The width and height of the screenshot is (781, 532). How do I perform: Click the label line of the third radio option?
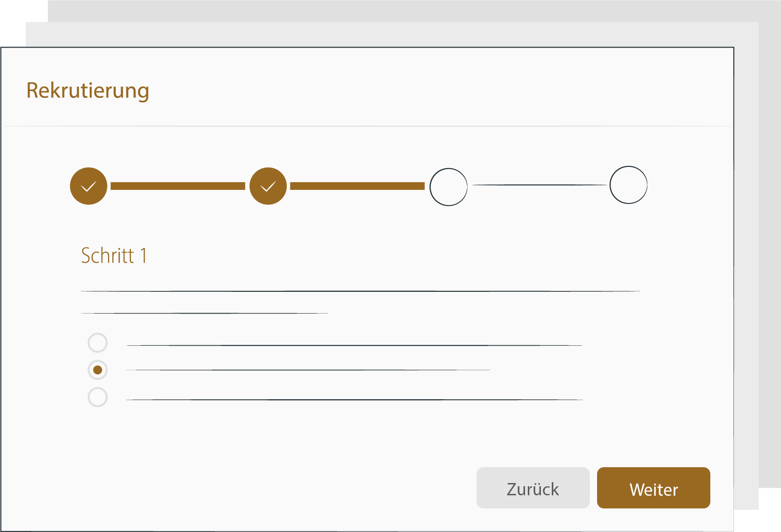point(354,400)
